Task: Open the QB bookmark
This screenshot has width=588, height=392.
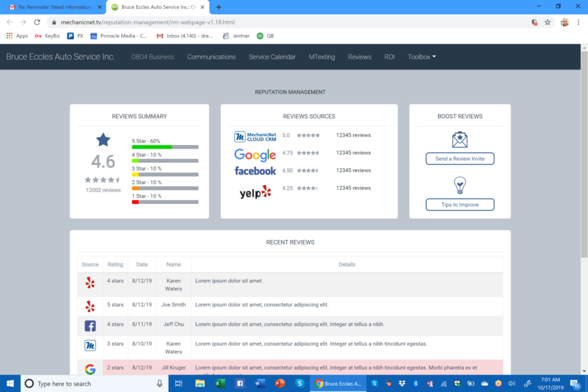Action: point(265,36)
